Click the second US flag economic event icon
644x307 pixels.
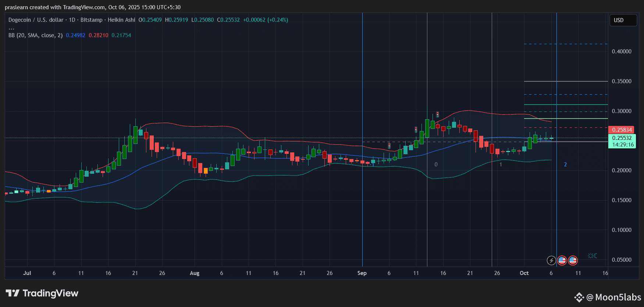click(x=573, y=261)
